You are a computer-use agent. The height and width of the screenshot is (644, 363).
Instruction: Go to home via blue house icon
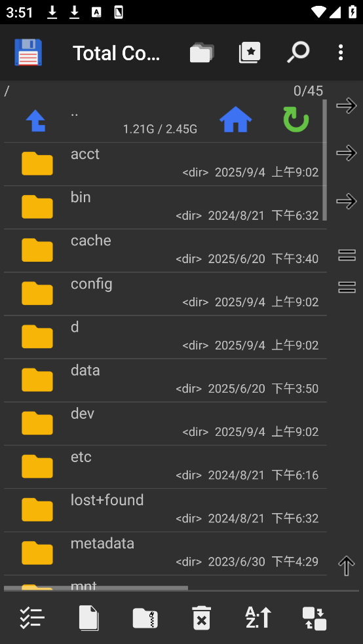(236, 120)
